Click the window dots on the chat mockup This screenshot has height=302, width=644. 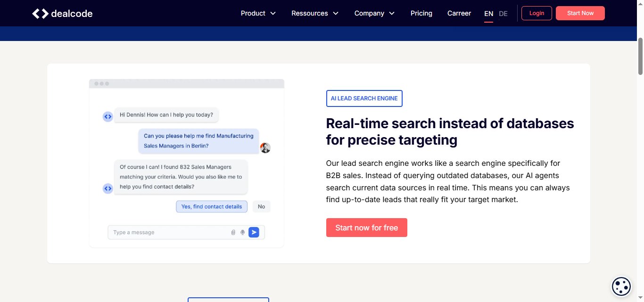click(101, 83)
